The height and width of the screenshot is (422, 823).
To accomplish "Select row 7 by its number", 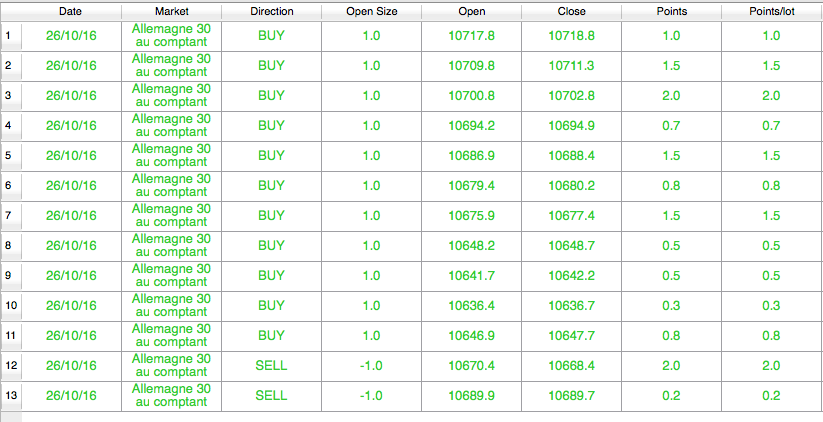I will pyautogui.click(x=10, y=217).
